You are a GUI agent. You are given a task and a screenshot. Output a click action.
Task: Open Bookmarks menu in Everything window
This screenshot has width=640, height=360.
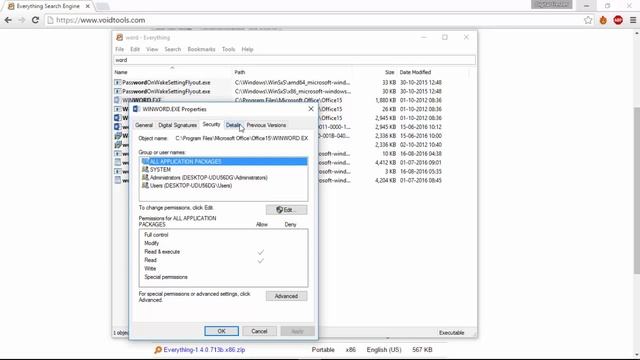[x=201, y=49]
